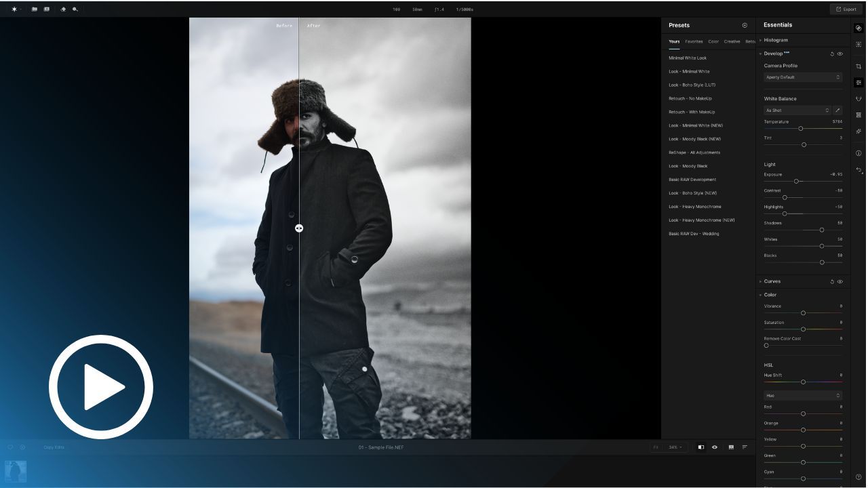Click the Remove Color Cast slider handle

coord(767,346)
